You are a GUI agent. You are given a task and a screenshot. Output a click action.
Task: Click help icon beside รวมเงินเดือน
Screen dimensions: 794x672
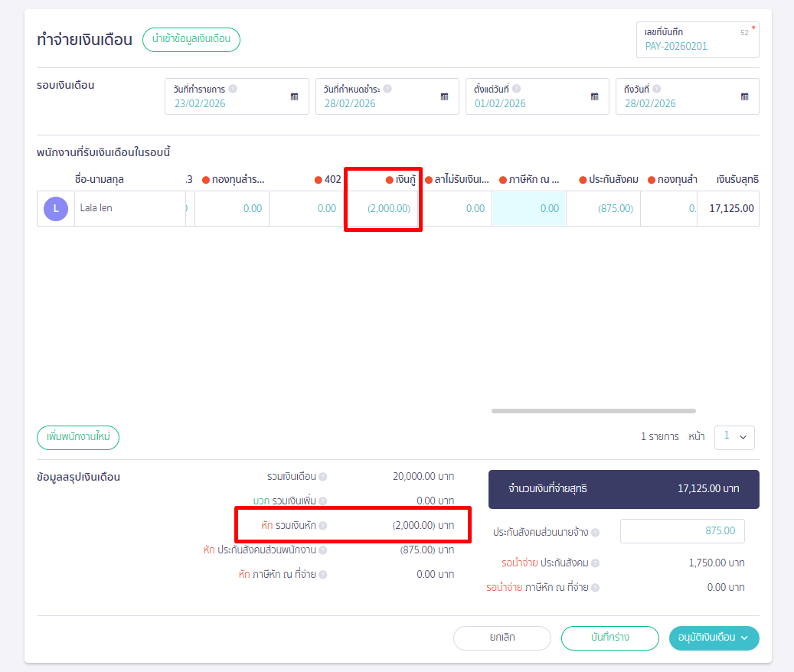322,477
